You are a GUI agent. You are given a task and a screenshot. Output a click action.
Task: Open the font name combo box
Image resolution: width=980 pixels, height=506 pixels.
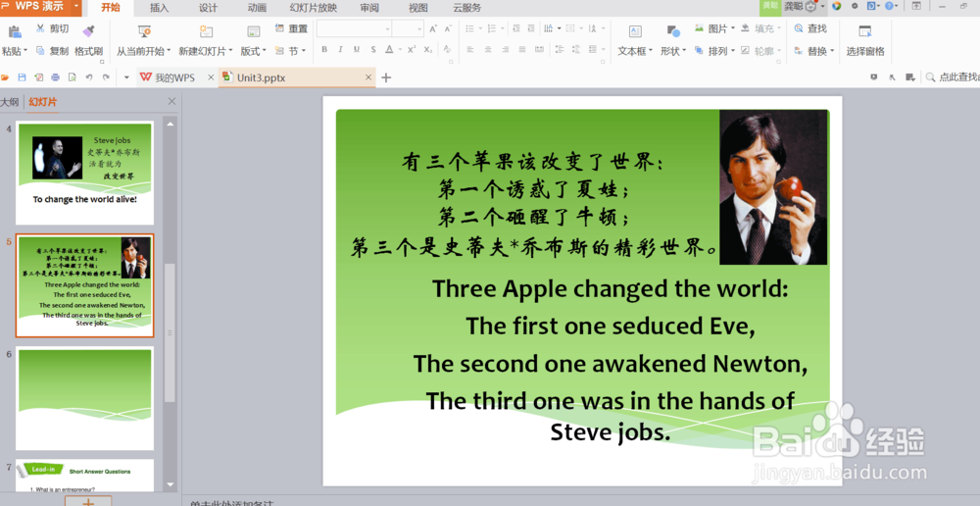pos(354,28)
